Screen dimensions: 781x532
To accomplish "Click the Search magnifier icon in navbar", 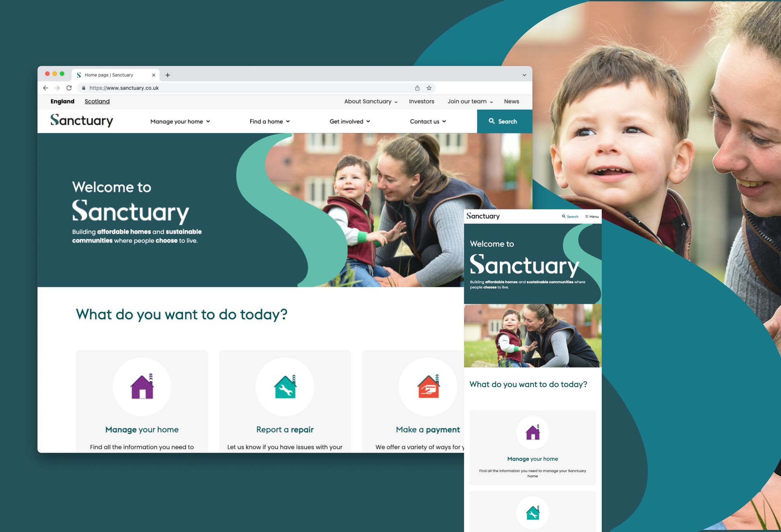I will 491,121.
